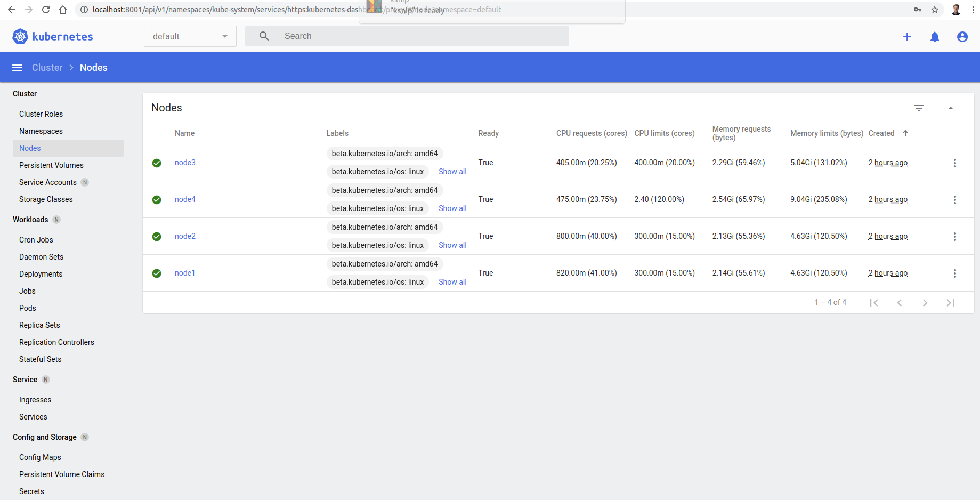Open the node4 details page
The width and height of the screenshot is (980, 500).
click(185, 199)
